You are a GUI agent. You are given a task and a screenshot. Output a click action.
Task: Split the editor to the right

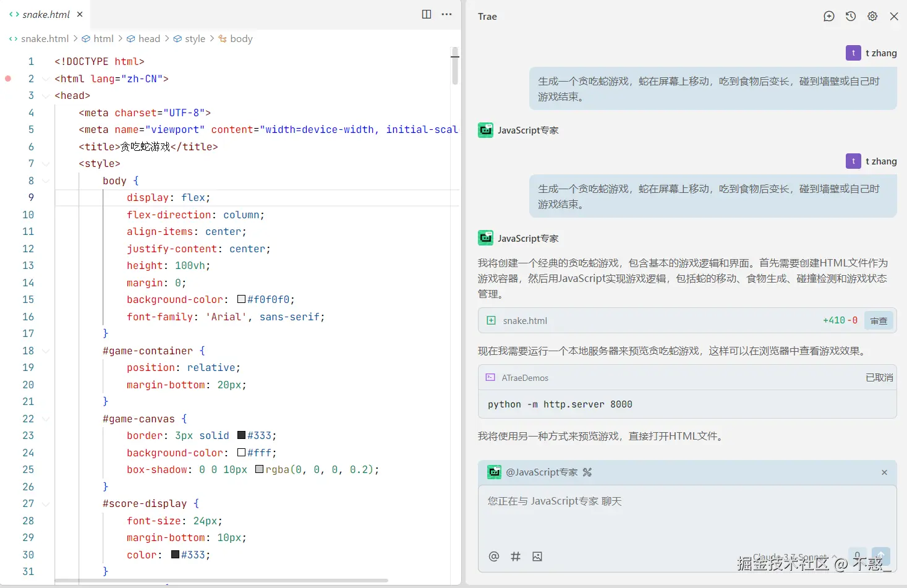(x=427, y=14)
